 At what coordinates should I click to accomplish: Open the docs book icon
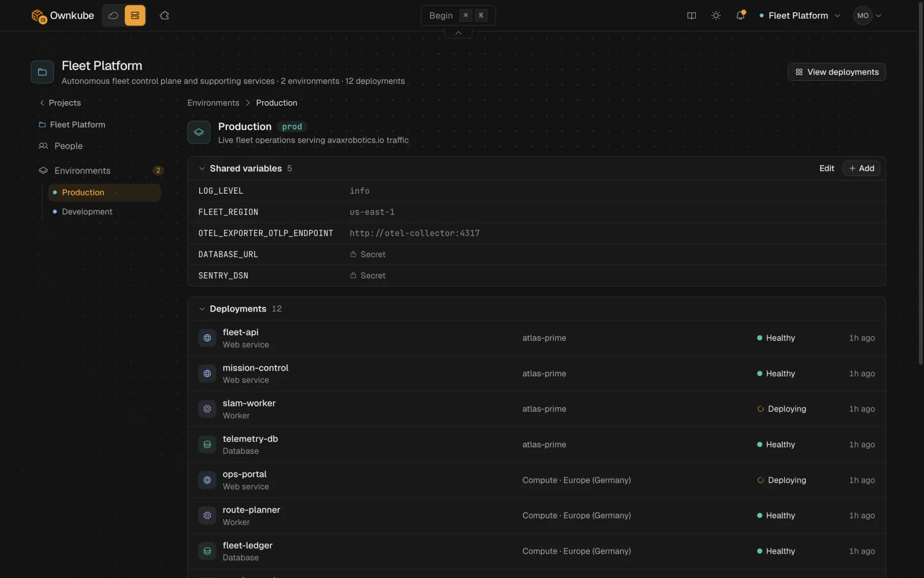pos(691,16)
